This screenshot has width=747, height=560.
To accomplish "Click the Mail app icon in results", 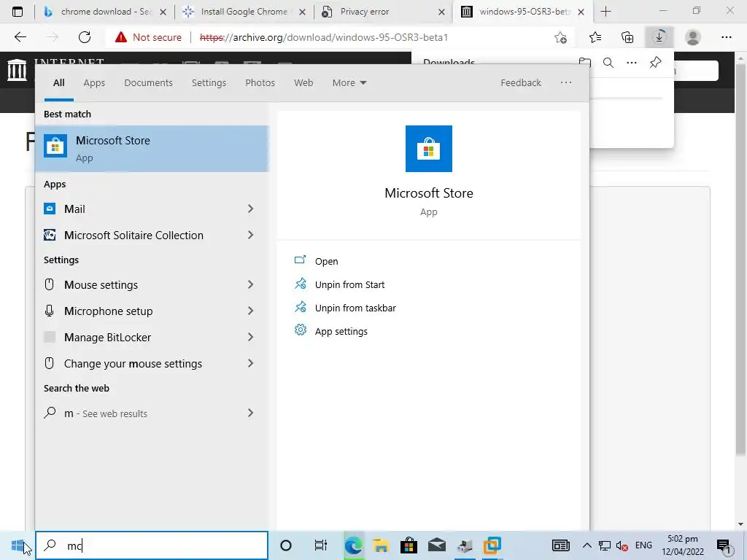I will [x=50, y=209].
